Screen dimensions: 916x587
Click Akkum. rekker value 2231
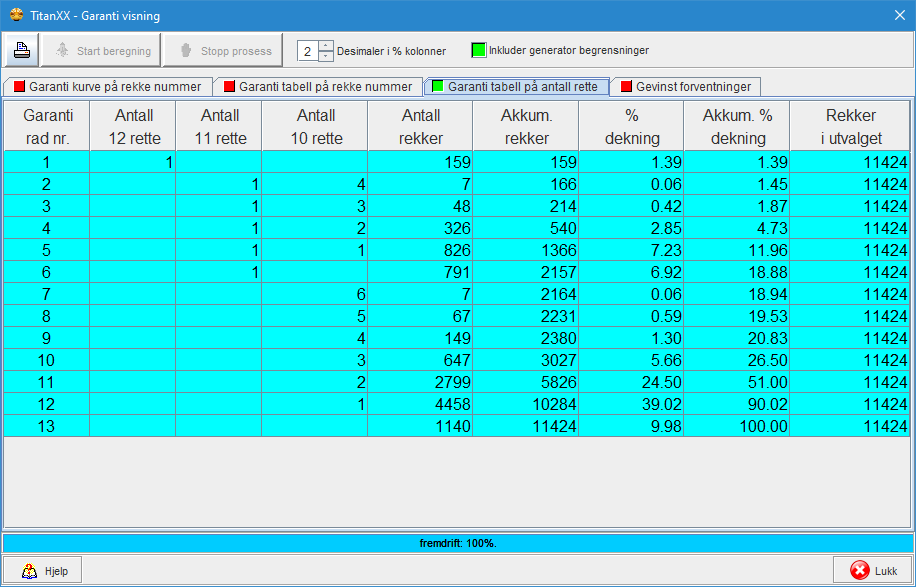pyautogui.click(x=526, y=316)
